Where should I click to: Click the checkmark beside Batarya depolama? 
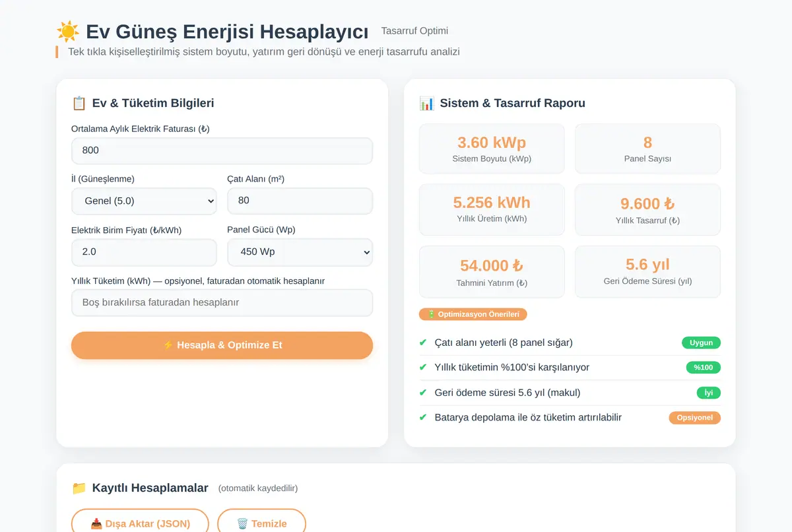423,418
